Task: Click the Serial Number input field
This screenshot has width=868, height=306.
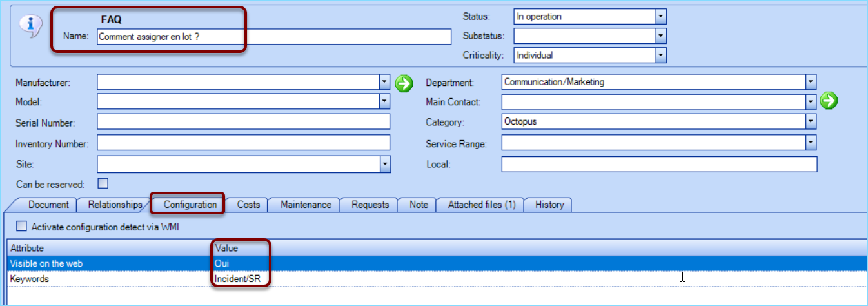Action: coord(243,122)
